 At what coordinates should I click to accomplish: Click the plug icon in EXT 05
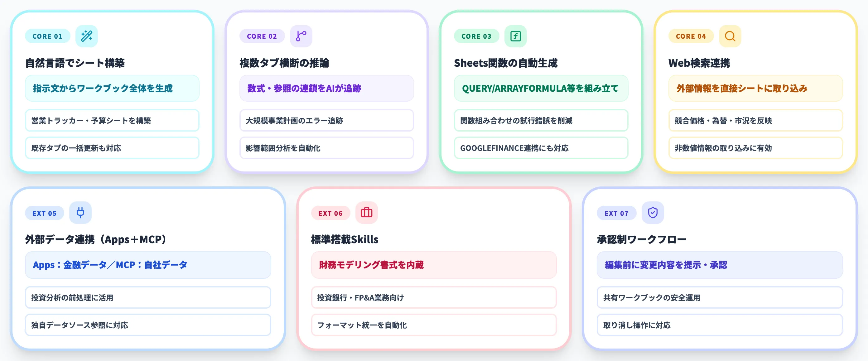click(x=80, y=213)
